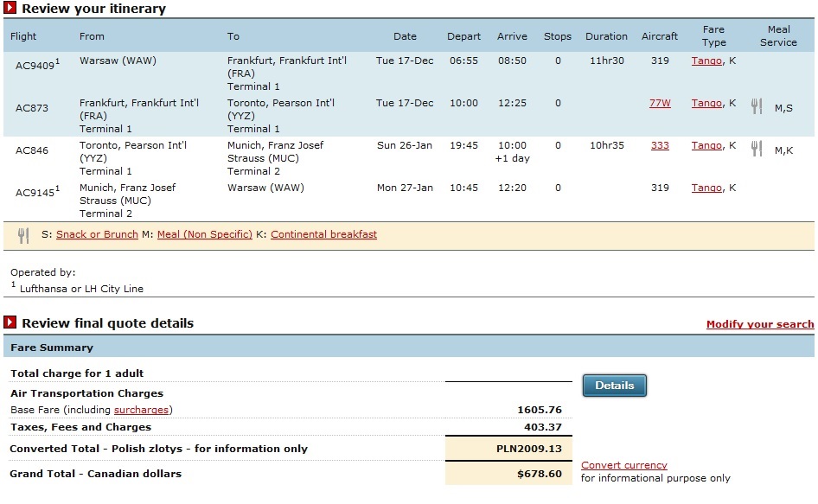Click the 11hr30 duration value
Screen dimensions: 818x504
(x=607, y=61)
